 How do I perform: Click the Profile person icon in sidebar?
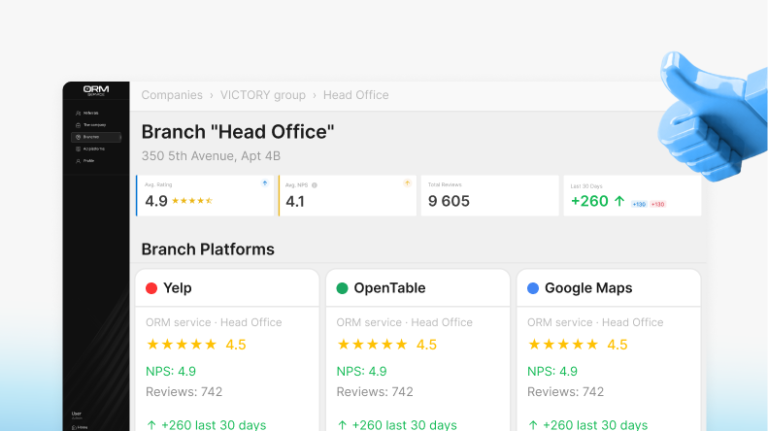click(78, 161)
